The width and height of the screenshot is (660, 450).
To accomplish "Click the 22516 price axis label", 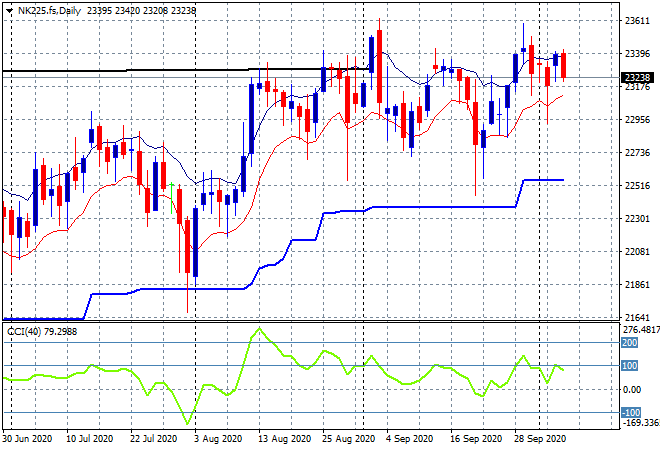I will [x=637, y=186].
